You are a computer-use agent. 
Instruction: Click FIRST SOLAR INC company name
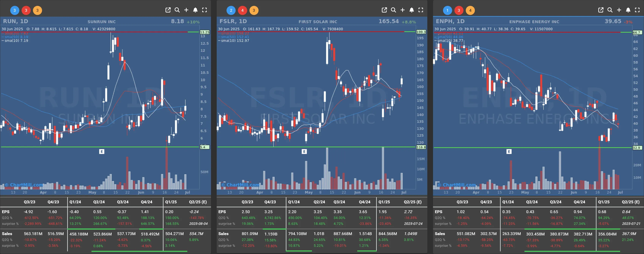(318, 22)
